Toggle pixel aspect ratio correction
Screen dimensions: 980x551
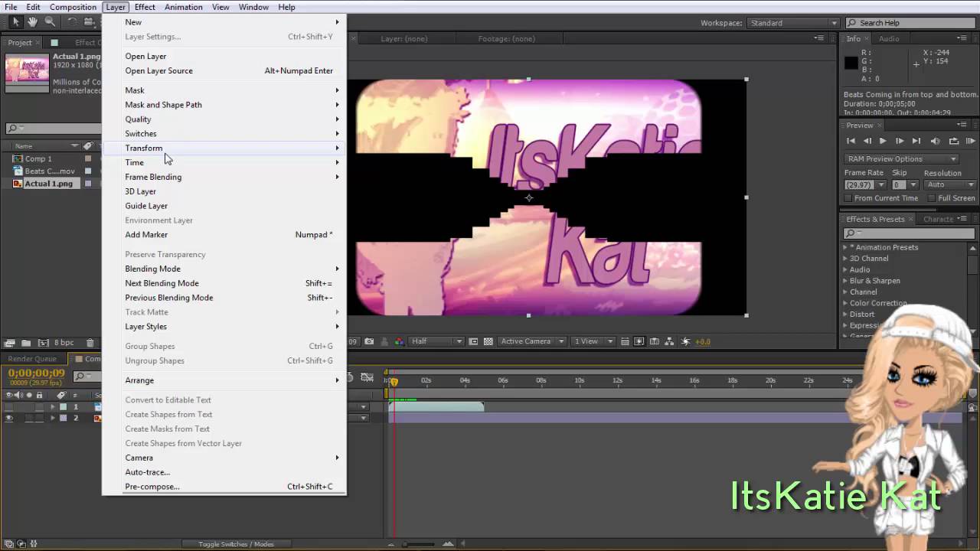click(x=626, y=341)
